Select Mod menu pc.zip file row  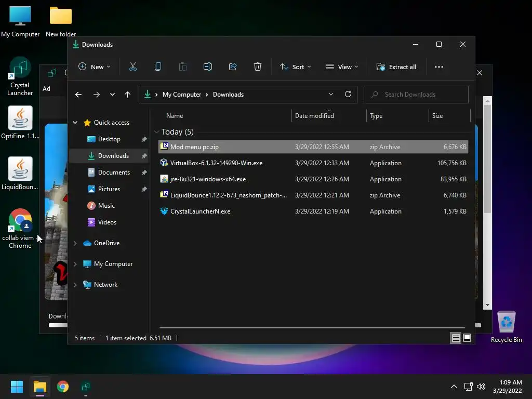point(313,147)
